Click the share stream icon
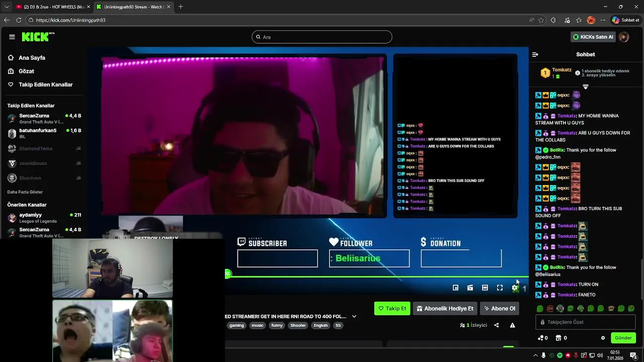 (496, 325)
